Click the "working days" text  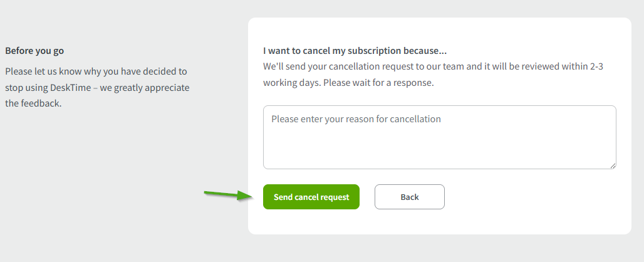(291, 82)
